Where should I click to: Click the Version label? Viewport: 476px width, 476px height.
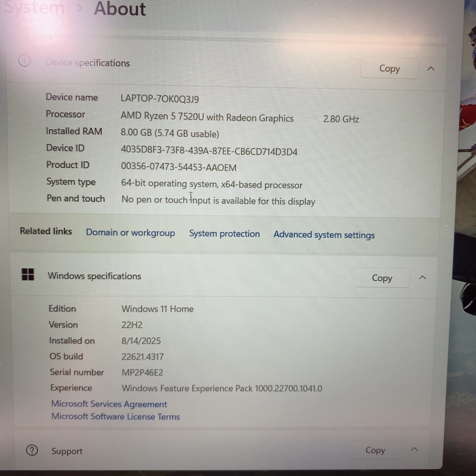pos(63,324)
